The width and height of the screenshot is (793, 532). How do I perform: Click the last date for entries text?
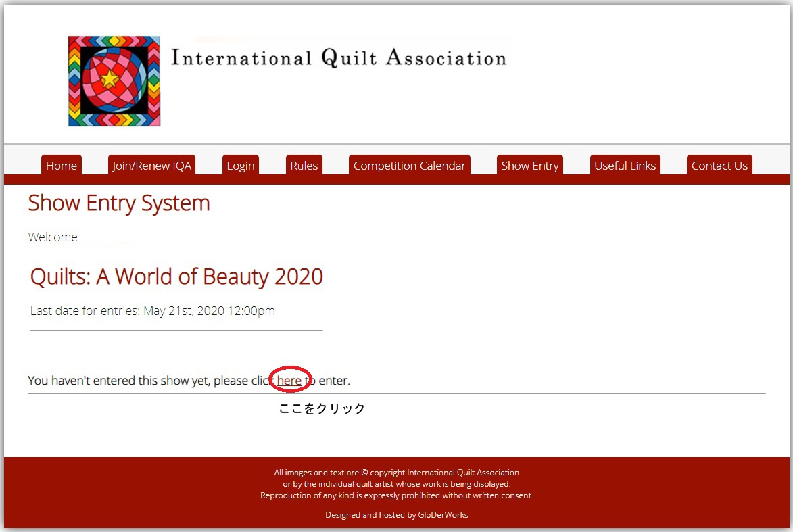pos(153,311)
